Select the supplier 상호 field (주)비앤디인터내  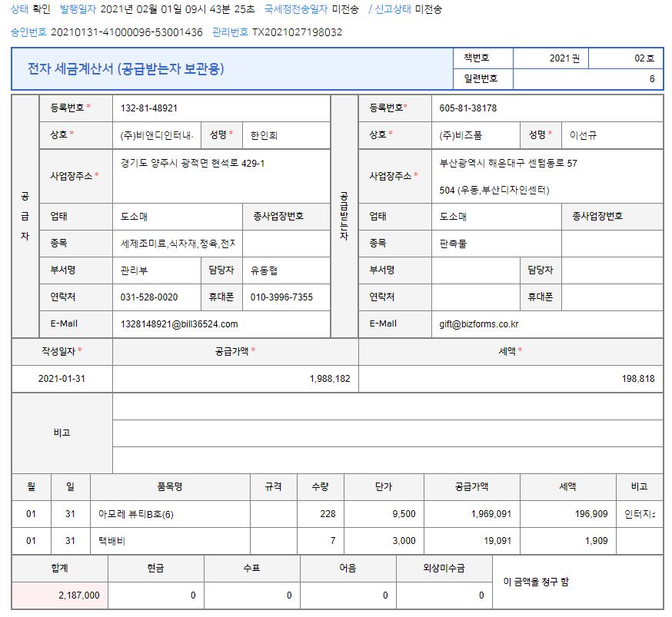[157, 135]
